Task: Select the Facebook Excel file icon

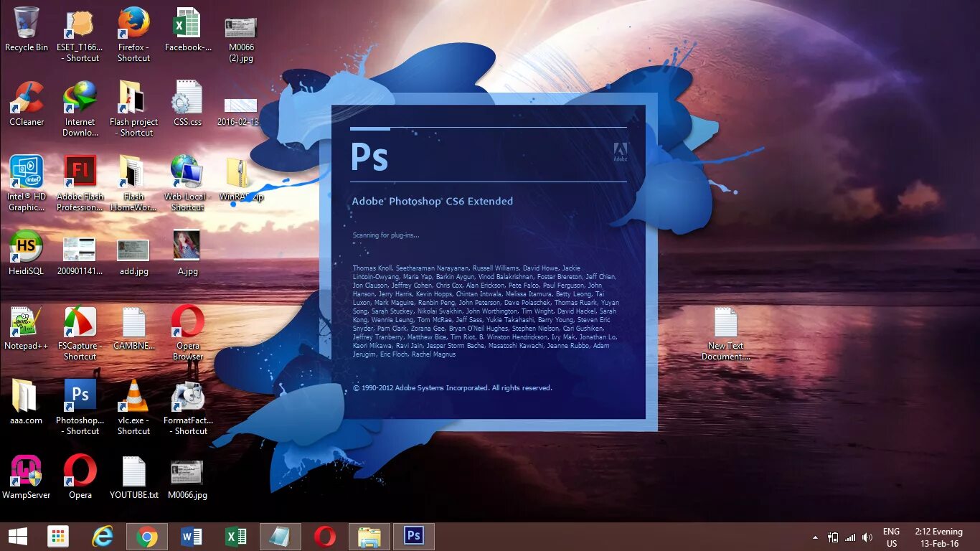Action: point(188,22)
